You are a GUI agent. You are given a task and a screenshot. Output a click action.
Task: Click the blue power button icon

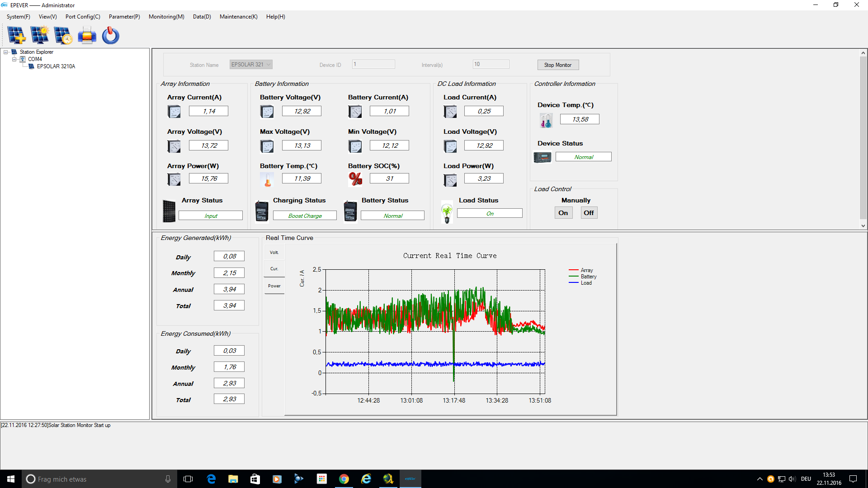tap(110, 35)
